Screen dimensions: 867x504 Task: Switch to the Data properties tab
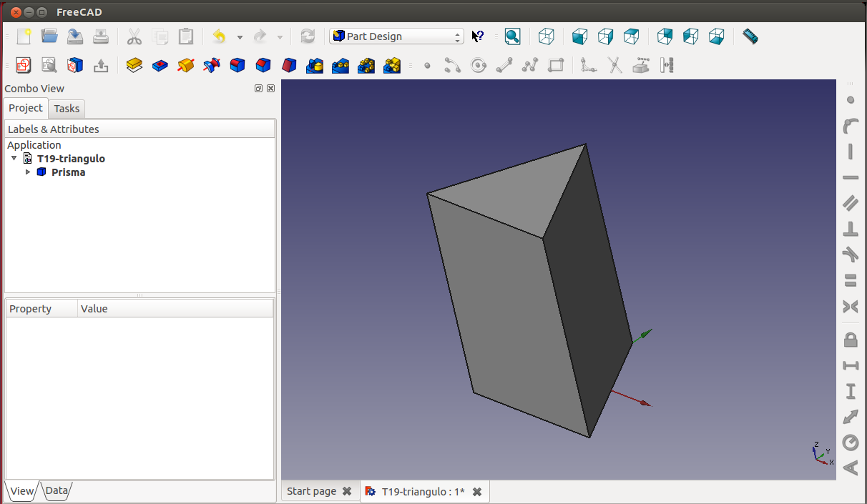57,490
